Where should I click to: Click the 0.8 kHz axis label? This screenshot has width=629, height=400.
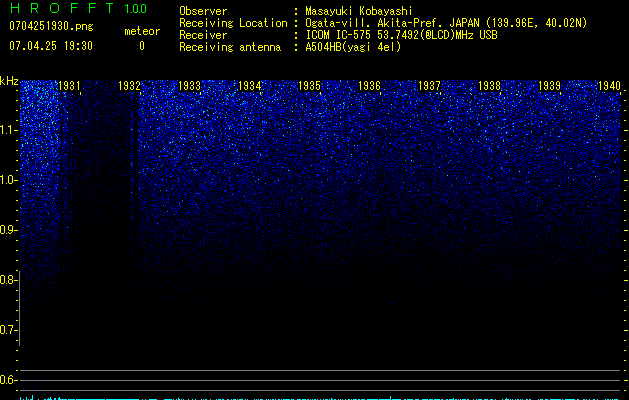[8, 280]
